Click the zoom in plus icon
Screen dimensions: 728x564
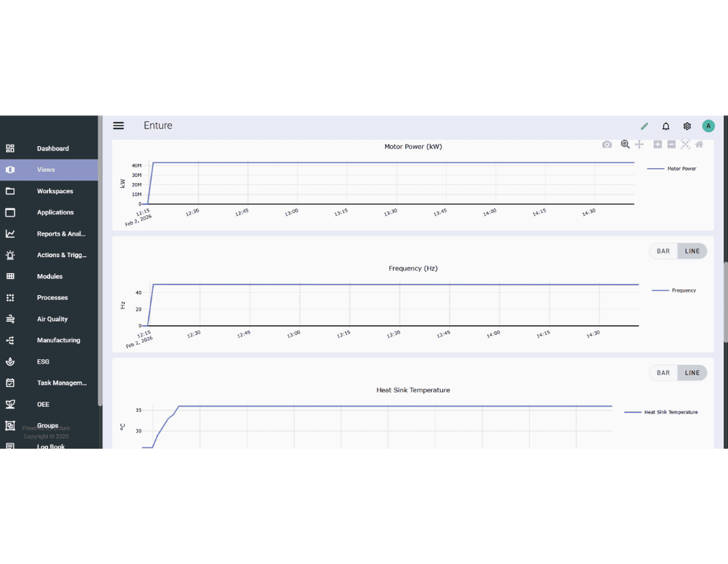657,145
